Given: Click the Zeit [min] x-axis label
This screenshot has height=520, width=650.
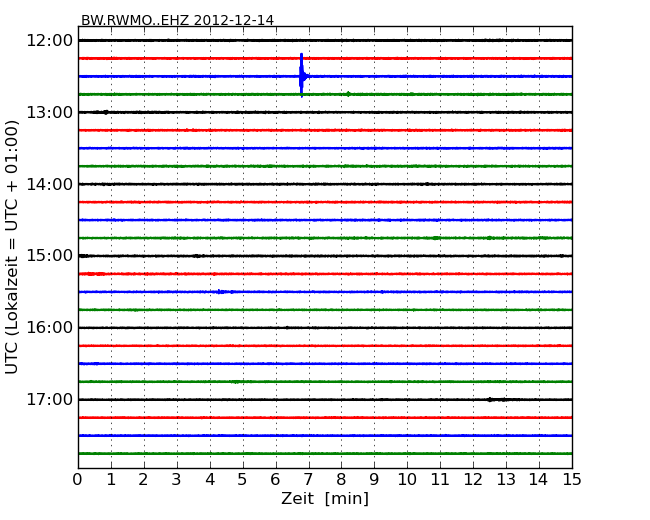Looking at the screenshot, I should (x=325, y=499).
